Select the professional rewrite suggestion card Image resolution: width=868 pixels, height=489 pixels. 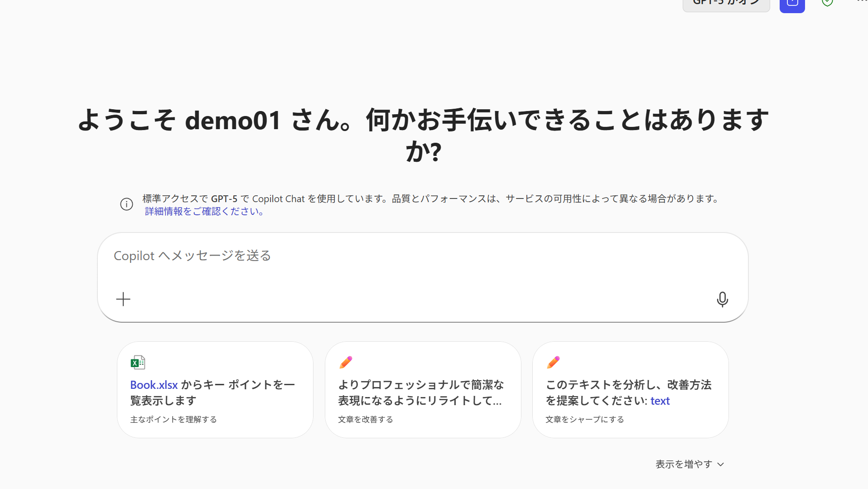click(423, 390)
